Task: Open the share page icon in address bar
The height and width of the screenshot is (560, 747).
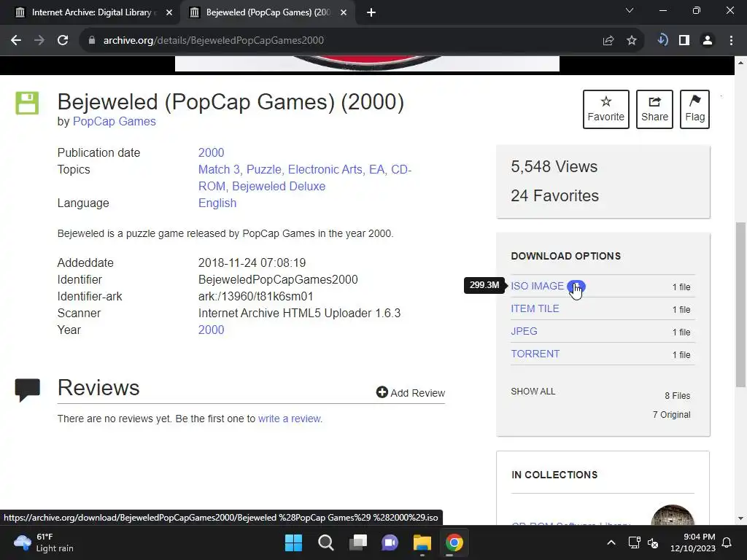Action: (608, 41)
